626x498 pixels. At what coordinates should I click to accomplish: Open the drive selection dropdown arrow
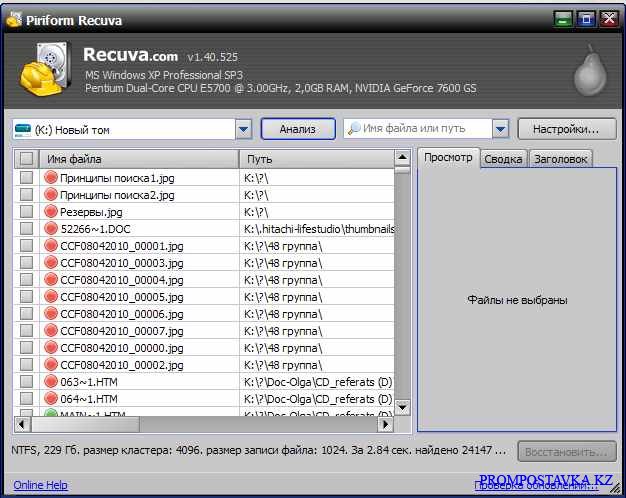244,129
